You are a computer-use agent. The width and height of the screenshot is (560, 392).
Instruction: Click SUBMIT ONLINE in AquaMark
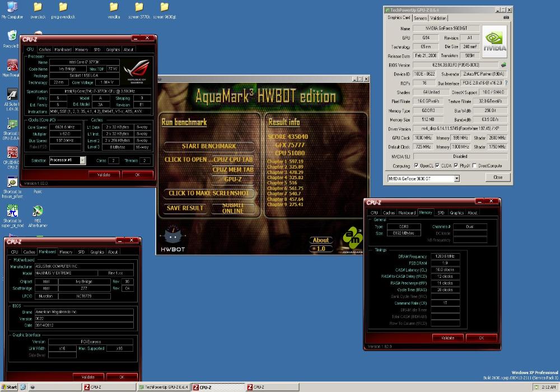[x=233, y=208]
